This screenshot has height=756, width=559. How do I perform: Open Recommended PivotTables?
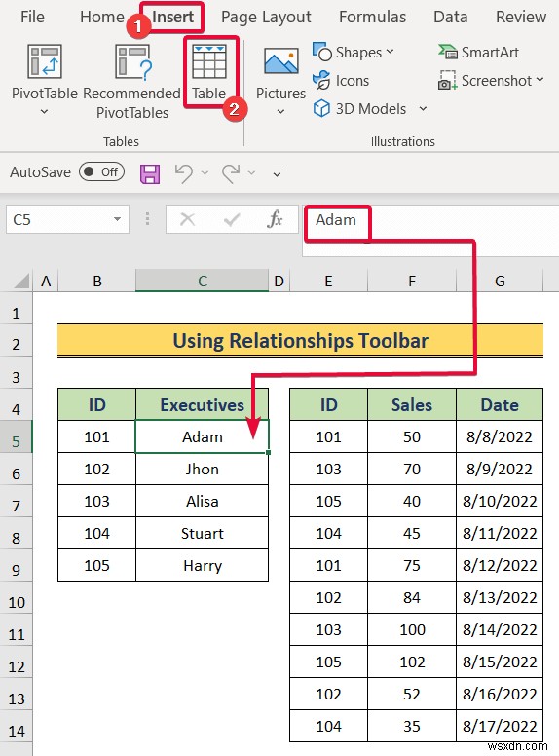[x=132, y=61]
